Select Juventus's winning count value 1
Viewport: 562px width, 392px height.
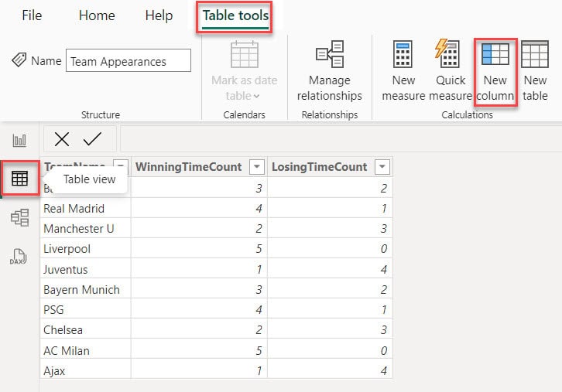point(199,269)
